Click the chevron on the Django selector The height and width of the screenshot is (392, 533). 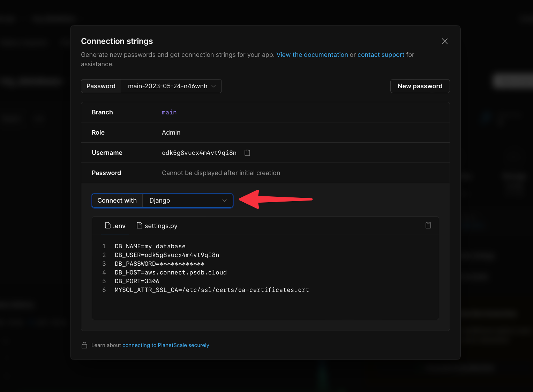click(x=224, y=201)
